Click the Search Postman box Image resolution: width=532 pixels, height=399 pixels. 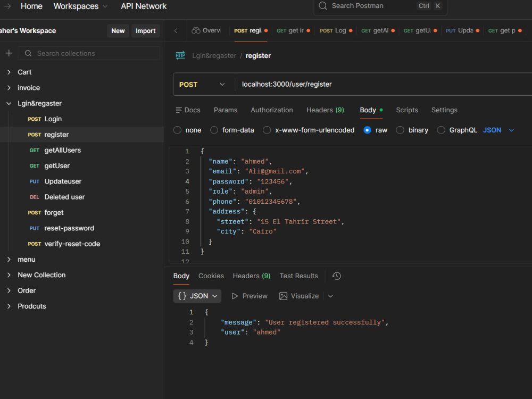(380, 6)
